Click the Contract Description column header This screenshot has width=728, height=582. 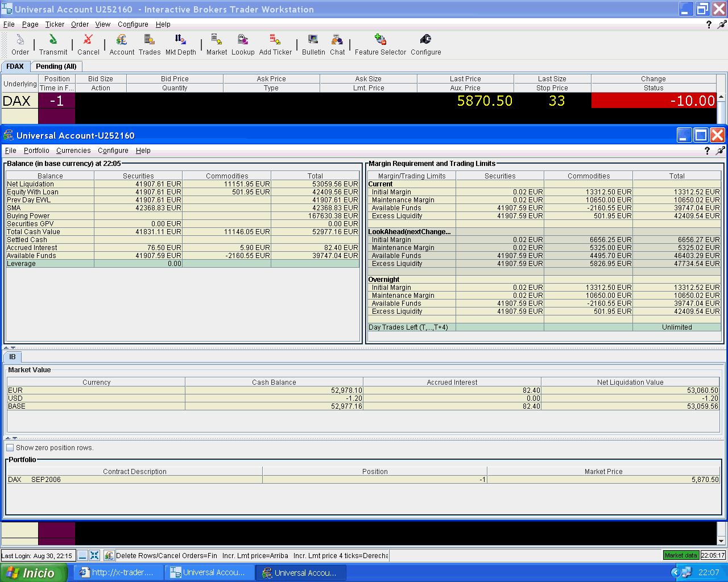click(135, 472)
